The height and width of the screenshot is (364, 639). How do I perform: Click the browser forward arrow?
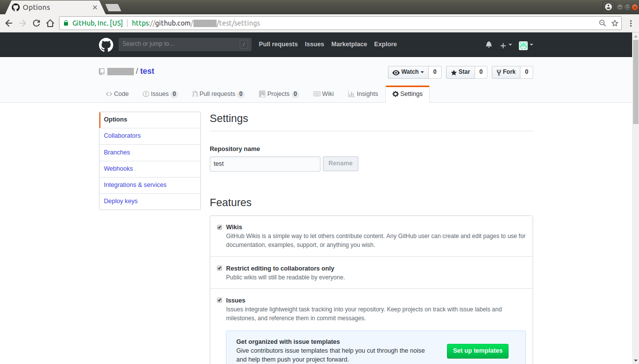(x=23, y=23)
